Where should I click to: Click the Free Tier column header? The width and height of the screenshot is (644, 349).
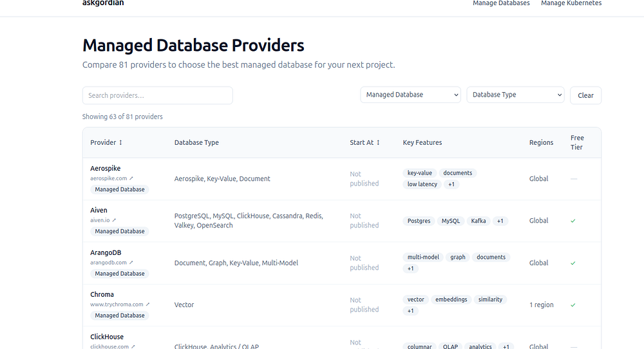pyautogui.click(x=577, y=142)
